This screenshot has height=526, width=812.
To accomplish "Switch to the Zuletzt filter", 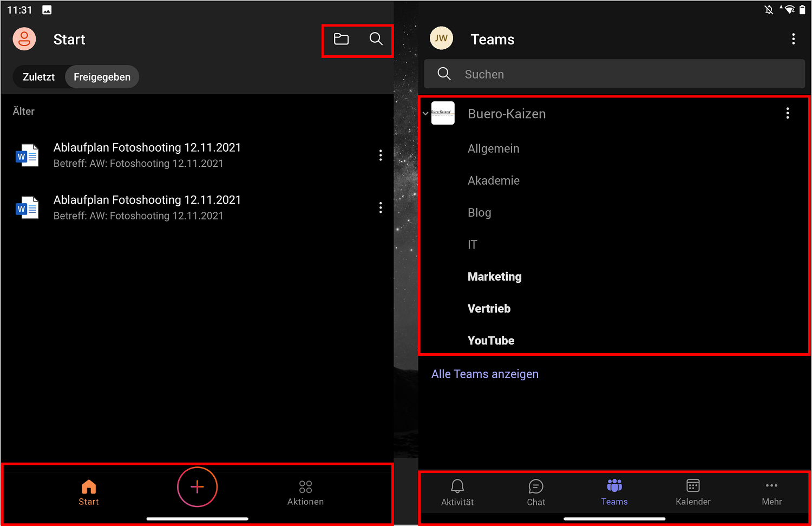I will click(x=38, y=77).
